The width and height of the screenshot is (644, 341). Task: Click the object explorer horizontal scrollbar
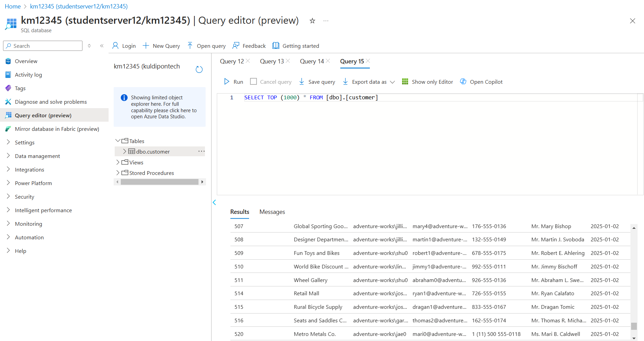(159, 182)
